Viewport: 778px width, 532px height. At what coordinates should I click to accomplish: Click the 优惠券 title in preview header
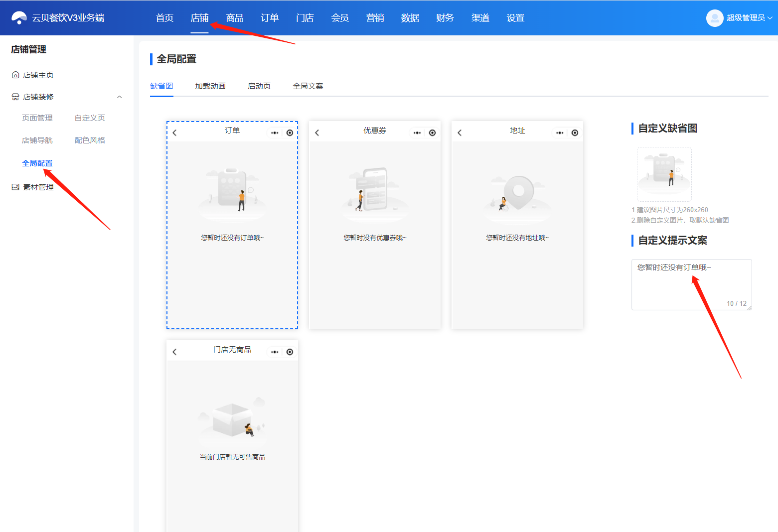[x=375, y=131]
